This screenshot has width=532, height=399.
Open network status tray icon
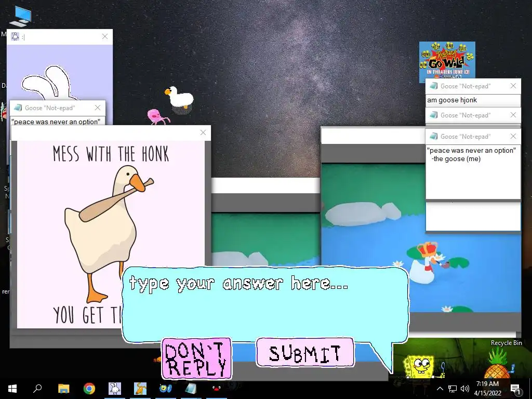point(453,389)
